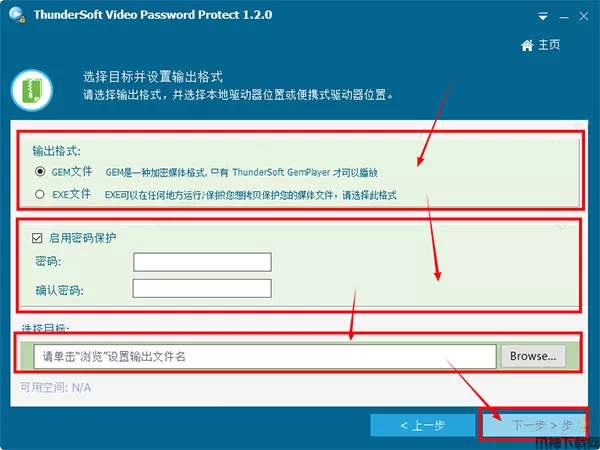The height and width of the screenshot is (450, 600).
Task: Close the ThunderSoft window with X
Action: click(584, 16)
